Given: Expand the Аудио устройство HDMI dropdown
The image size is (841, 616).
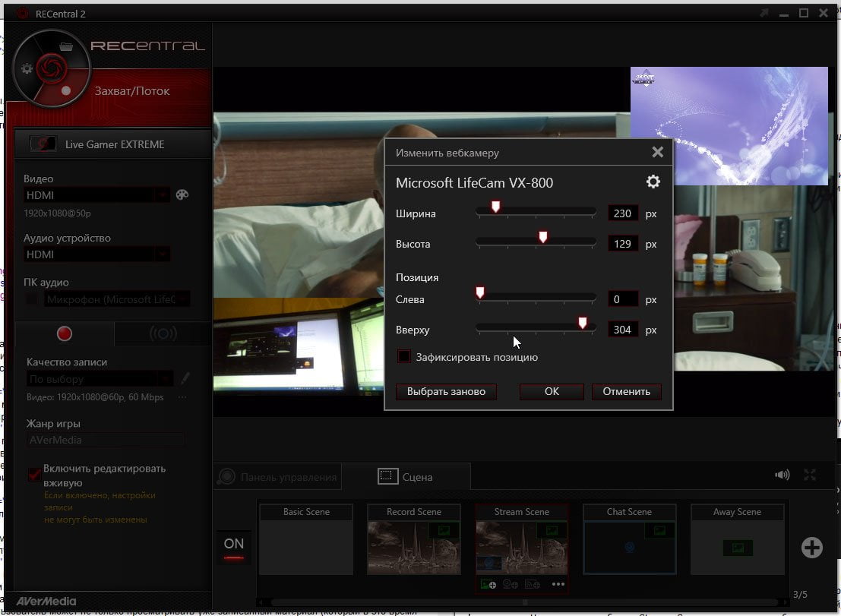Looking at the screenshot, I should (x=163, y=254).
